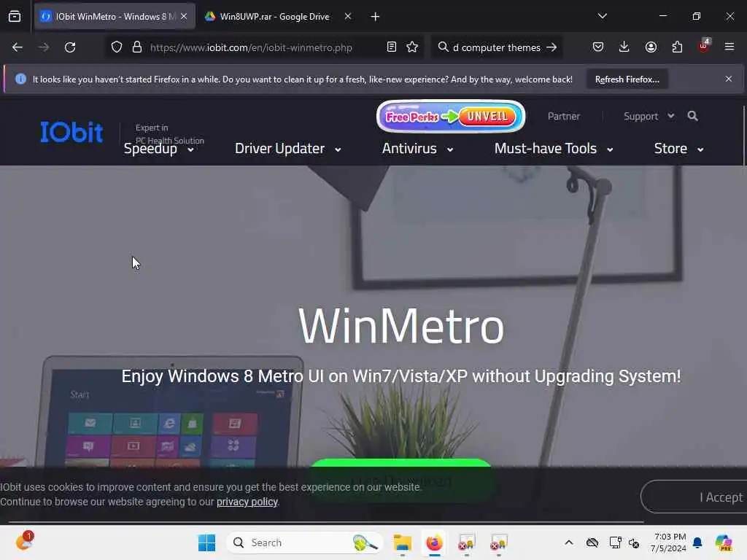Viewport: 747px width, 560px height.
Task: Open the tracking protection shield icon
Action: [x=117, y=47]
